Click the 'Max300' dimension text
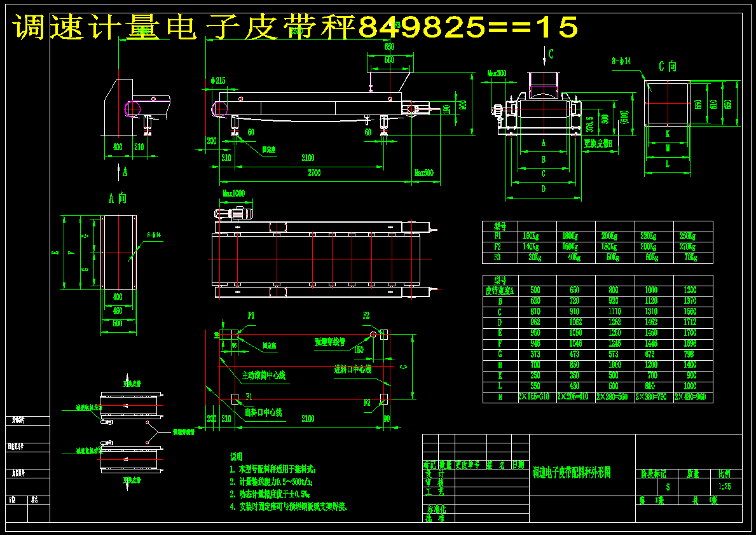 coord(497,73)
